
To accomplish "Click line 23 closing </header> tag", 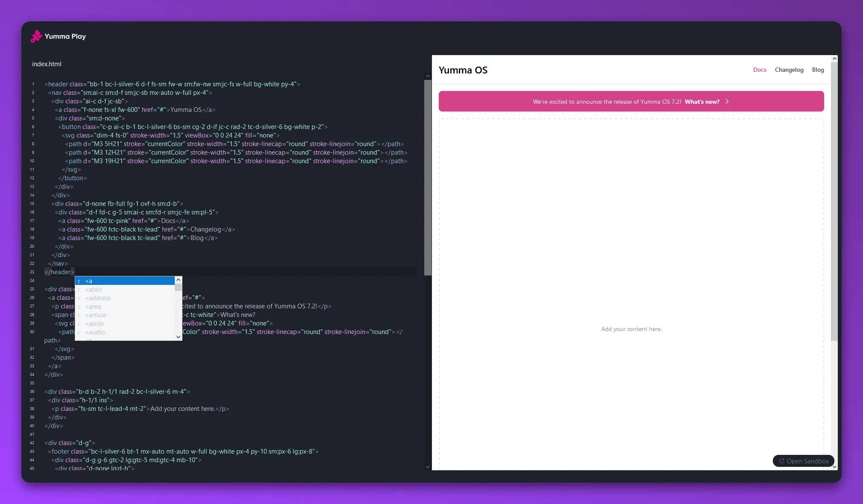I will [59, 272].
